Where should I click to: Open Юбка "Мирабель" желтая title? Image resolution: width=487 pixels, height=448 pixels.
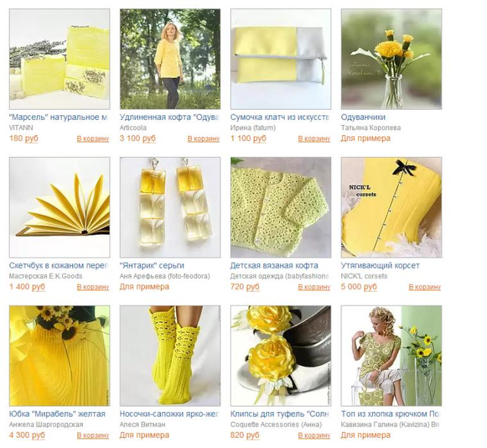58,413
